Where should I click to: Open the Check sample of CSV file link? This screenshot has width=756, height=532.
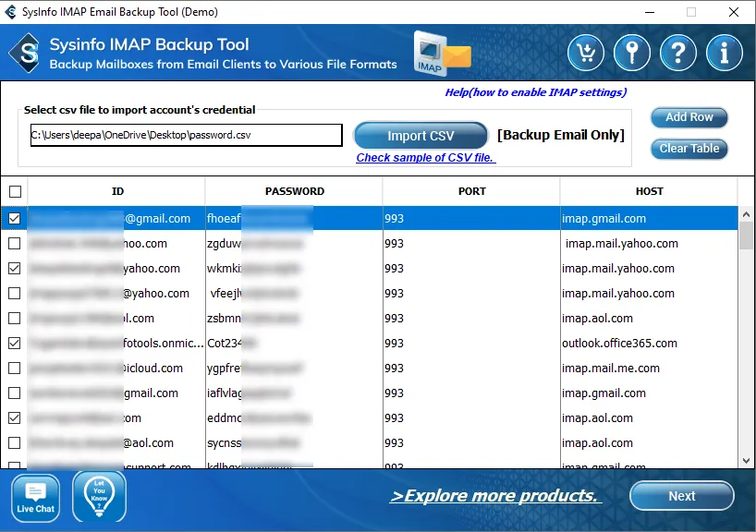(426, 158)
